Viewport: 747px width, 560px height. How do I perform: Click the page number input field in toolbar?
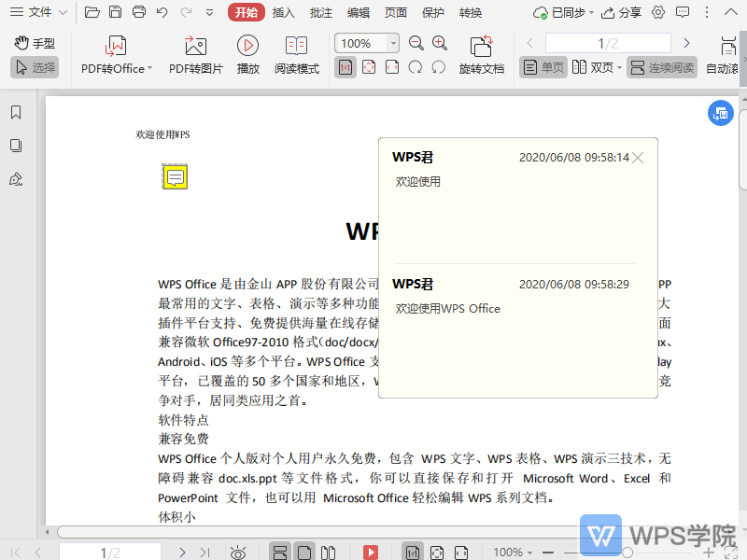pyautogui.click(x=608, y=43)
